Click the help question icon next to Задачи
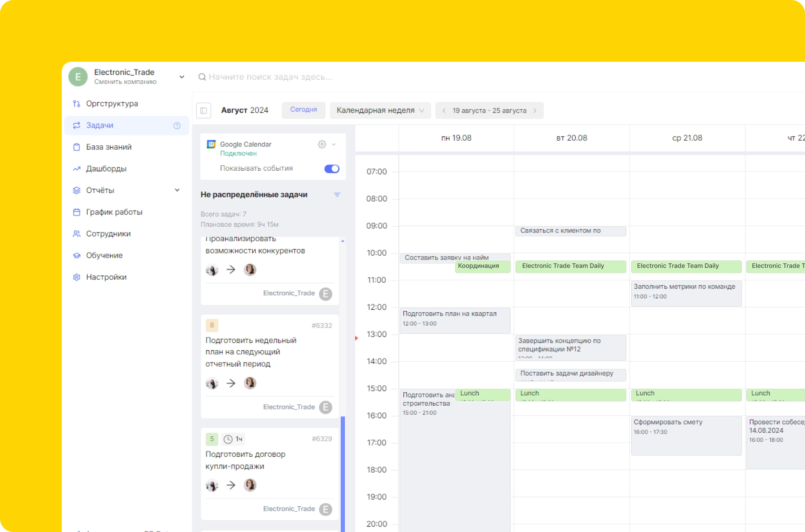The width and height of the screenshot is (805, 532). (177, 125)
